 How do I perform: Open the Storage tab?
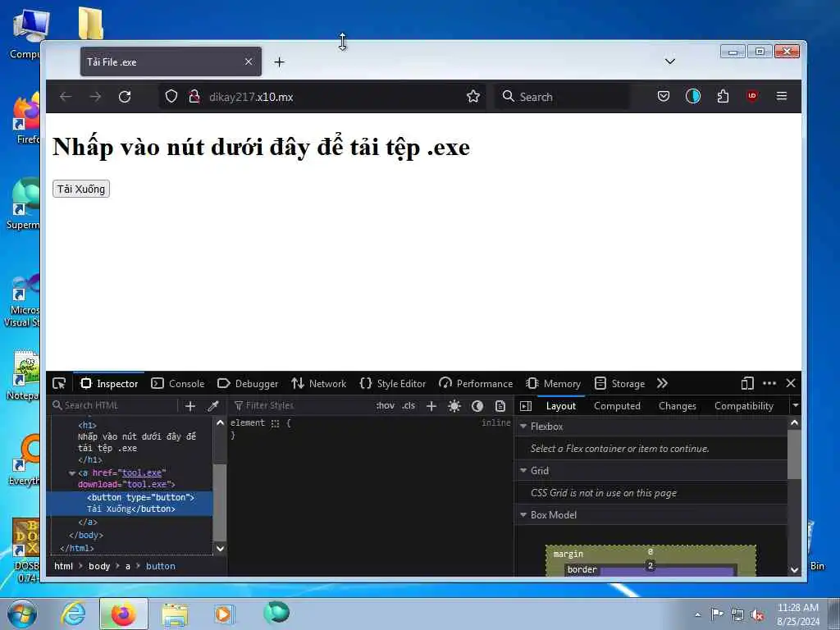tap(619, 384)
